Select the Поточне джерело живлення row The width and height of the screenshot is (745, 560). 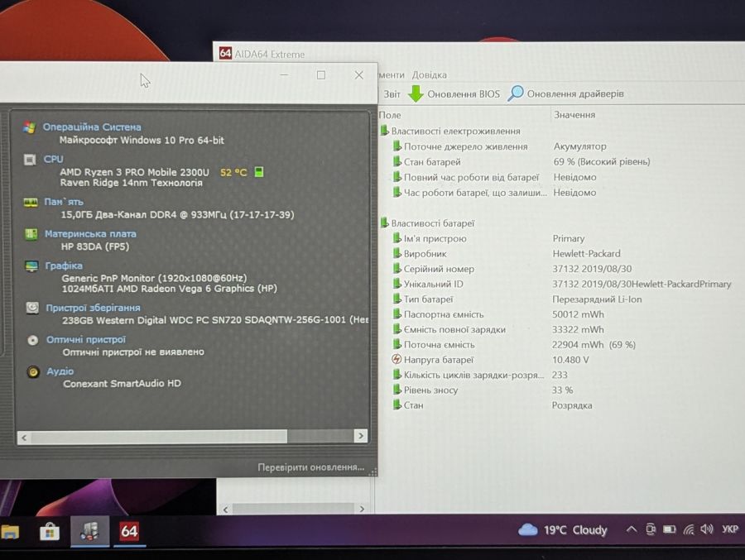pyautogui.click(x=561, y=146)
